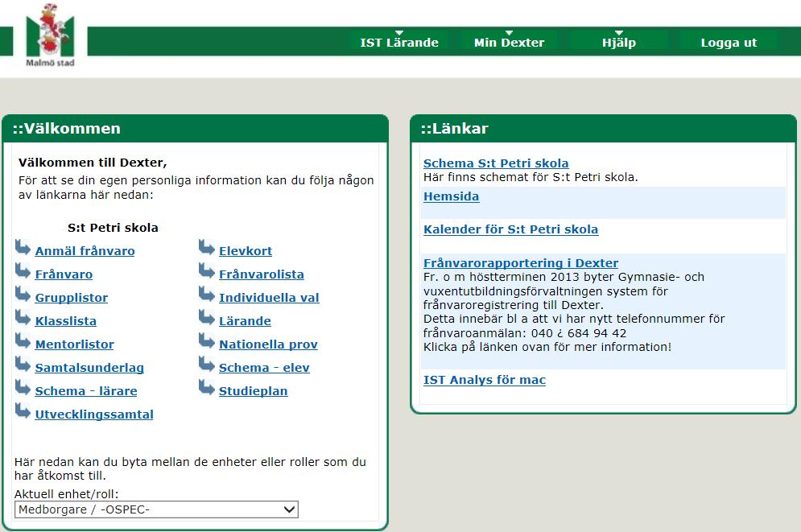Screen dimensions: 801x532
Task: Click the arrow icon next to Schema - elev
Action: [x=207, y=365]
